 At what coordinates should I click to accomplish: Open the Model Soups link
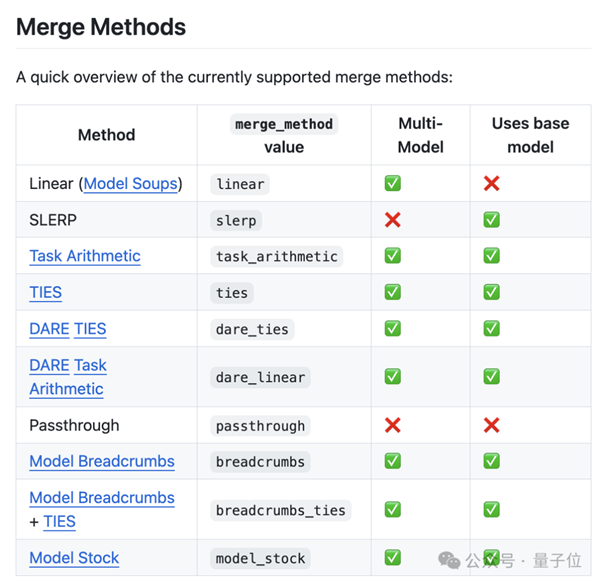[x=130, y=184]
